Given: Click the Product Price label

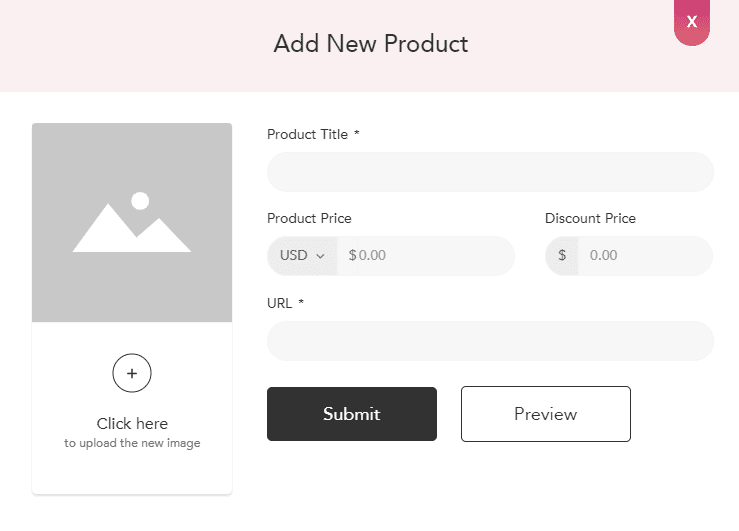Looking at the screenshot, I should [309, 218].
